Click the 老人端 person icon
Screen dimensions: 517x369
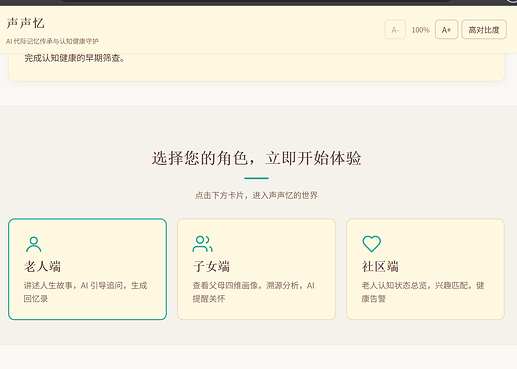(x=34, y=244)
